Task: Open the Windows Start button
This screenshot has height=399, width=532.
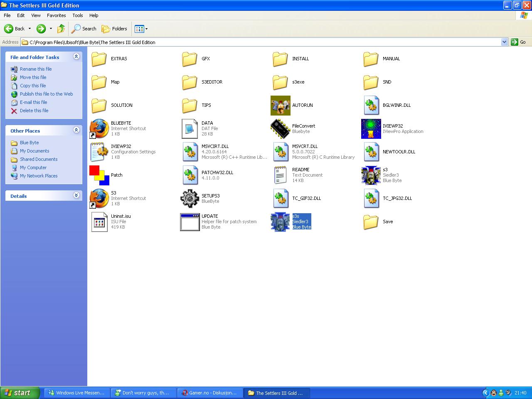Action: (20, 393)
